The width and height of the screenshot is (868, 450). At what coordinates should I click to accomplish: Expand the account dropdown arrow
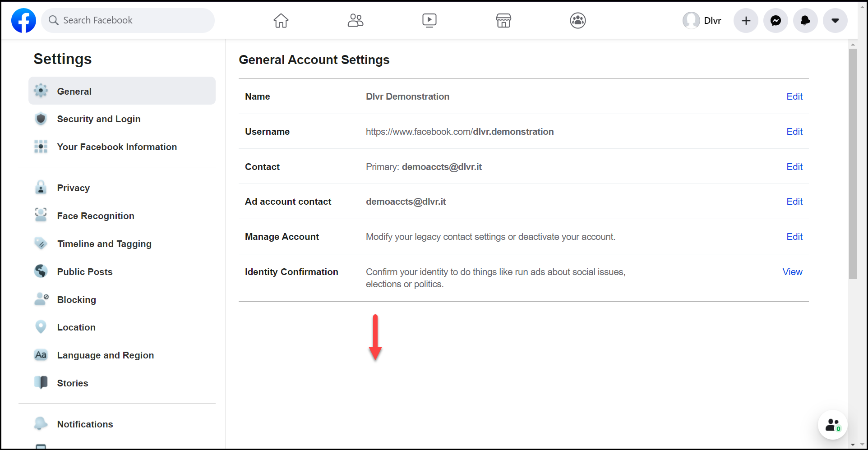click(x=835, y=20)
